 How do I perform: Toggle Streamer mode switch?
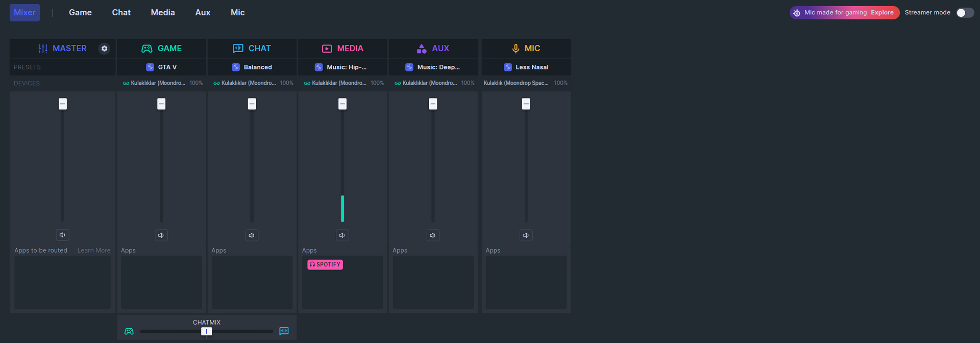pyautogui.click(x=965, y=13)
